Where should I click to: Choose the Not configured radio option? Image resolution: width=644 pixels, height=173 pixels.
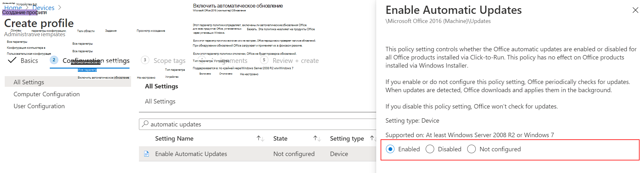point(471,149)
